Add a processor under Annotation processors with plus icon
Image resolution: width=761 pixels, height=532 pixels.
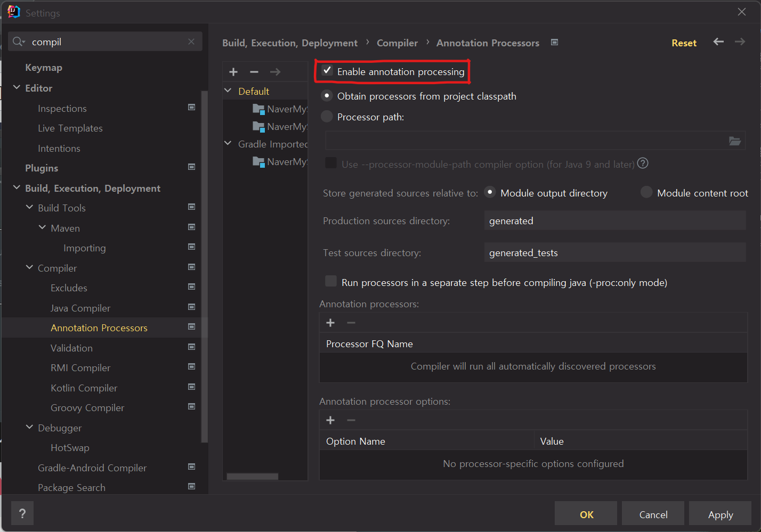click(x=330, y=322)
